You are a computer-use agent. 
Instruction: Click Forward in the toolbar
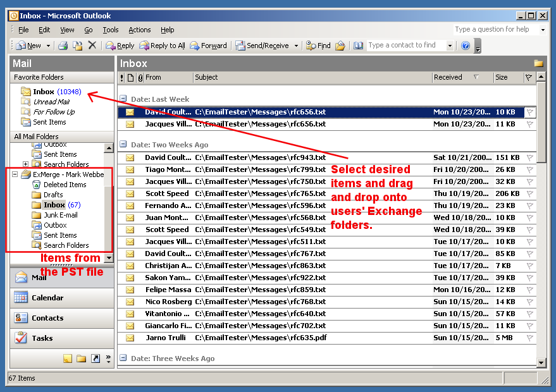pyautogui.click(x=208, y=46)
